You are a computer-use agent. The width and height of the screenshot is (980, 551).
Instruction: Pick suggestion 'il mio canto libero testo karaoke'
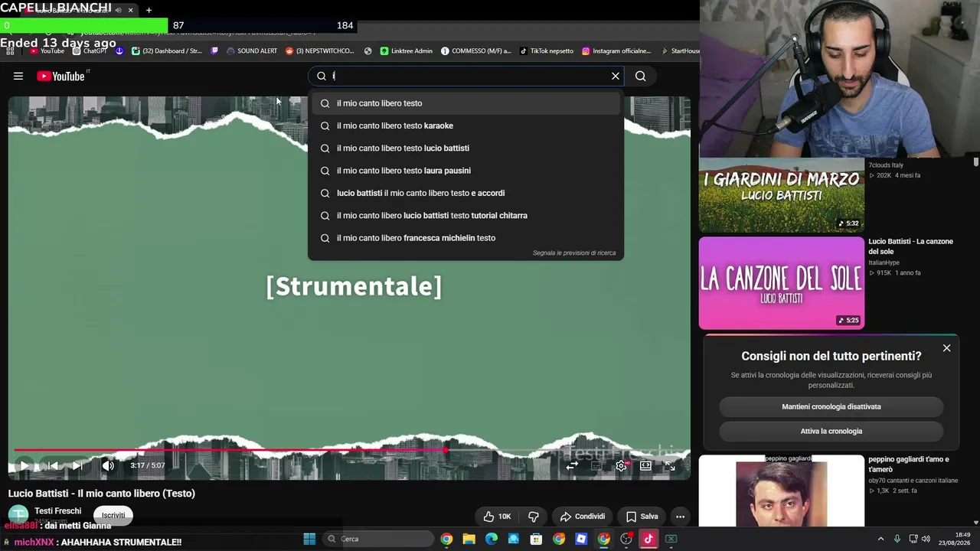click(x=465, y=126)
